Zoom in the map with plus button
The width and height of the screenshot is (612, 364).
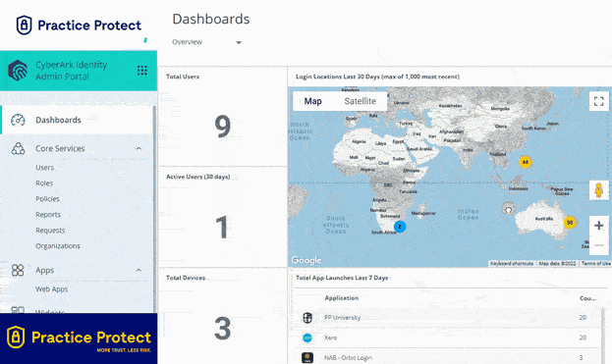click(x=598, y=226)
